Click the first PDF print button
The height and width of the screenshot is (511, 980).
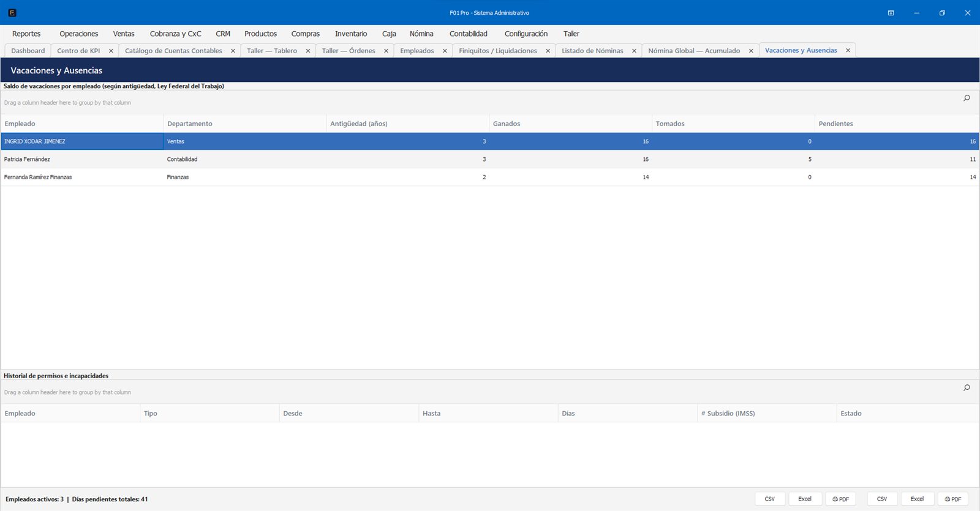point(840,499)
